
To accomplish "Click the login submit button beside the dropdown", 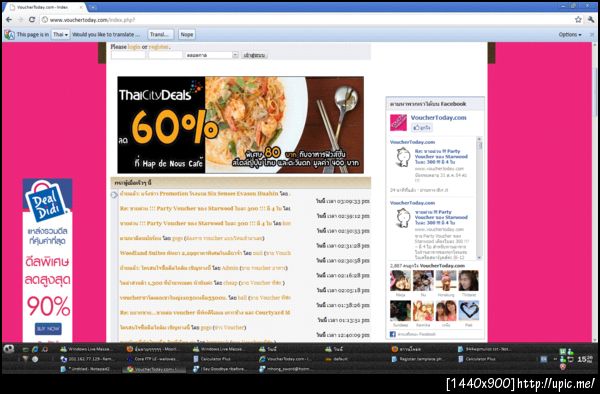I will [254, 55].
